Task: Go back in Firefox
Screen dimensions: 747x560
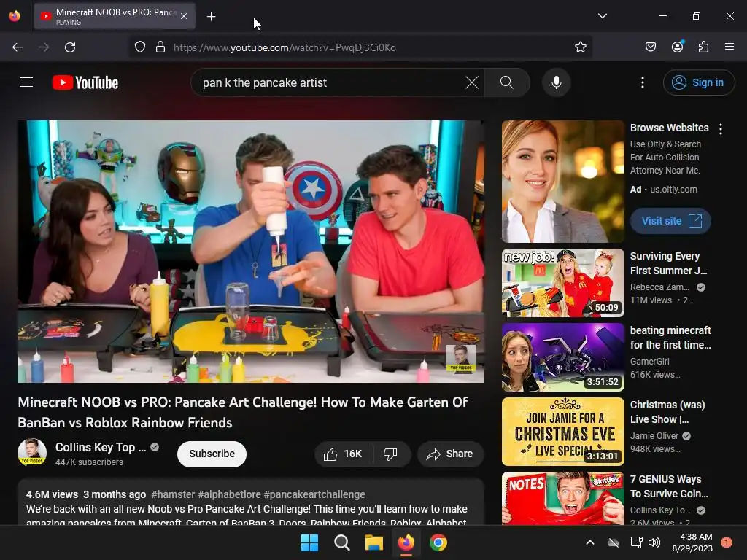Action: pyautogui.click(x=18, y=47)
